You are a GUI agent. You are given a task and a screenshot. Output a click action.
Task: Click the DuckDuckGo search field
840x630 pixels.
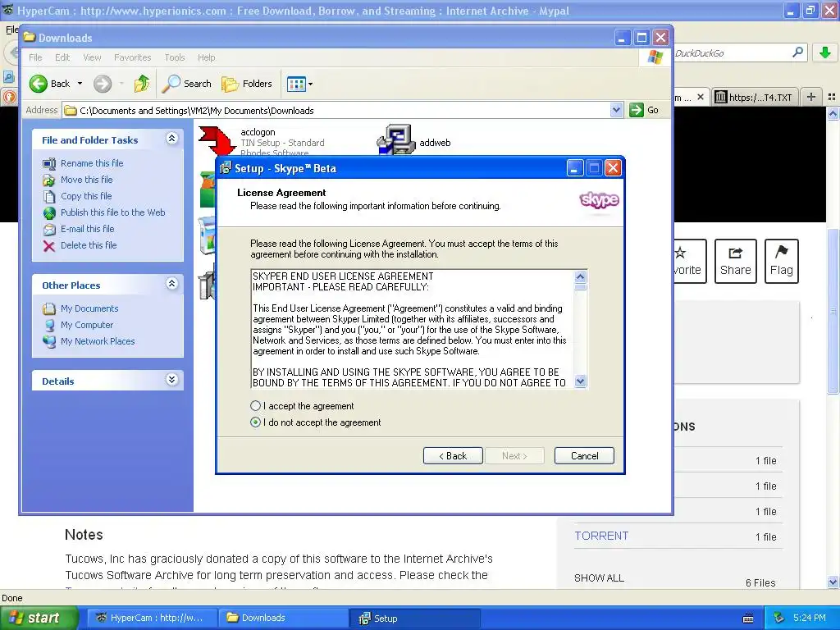tap(731, 53)
